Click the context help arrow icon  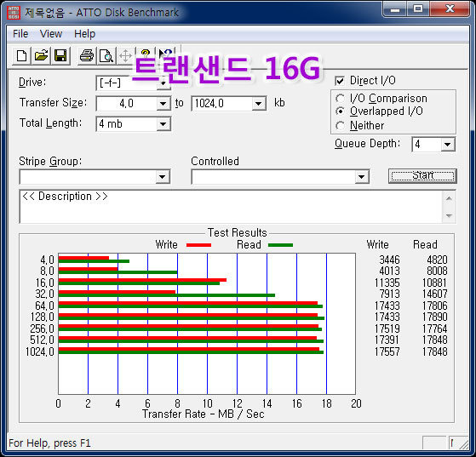click(166, 54)
